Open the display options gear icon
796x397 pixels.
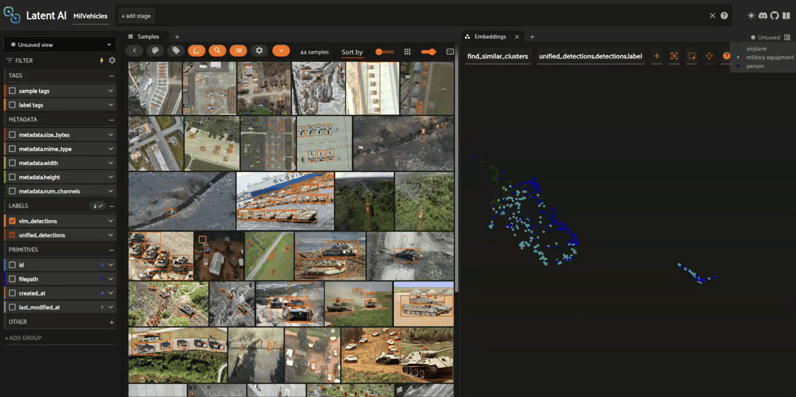pos(259,51)
